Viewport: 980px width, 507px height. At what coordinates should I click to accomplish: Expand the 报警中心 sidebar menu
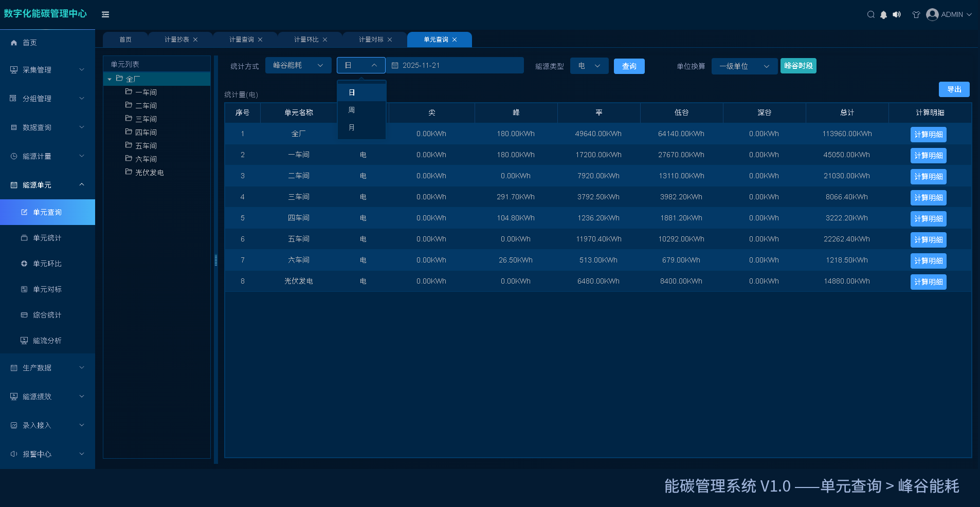(x=47, y=454)
